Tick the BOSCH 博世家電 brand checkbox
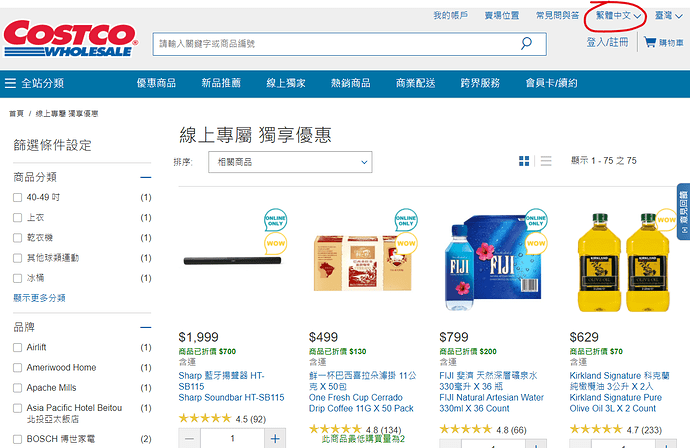This screenshot has height=448, width=690. click(x=18, y=439)
